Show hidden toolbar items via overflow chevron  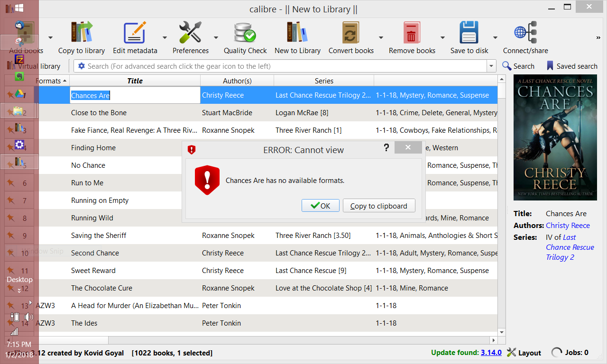(x=598, y=38)
